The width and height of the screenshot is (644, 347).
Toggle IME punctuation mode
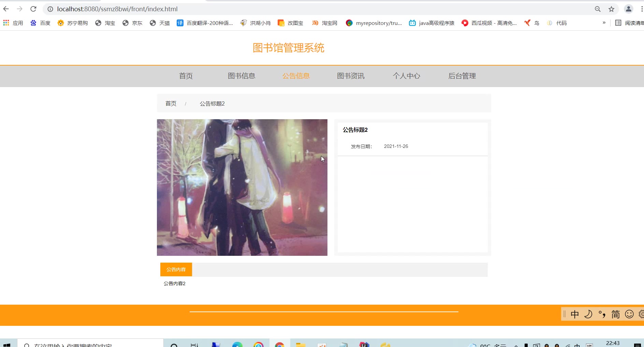(602, 314)
